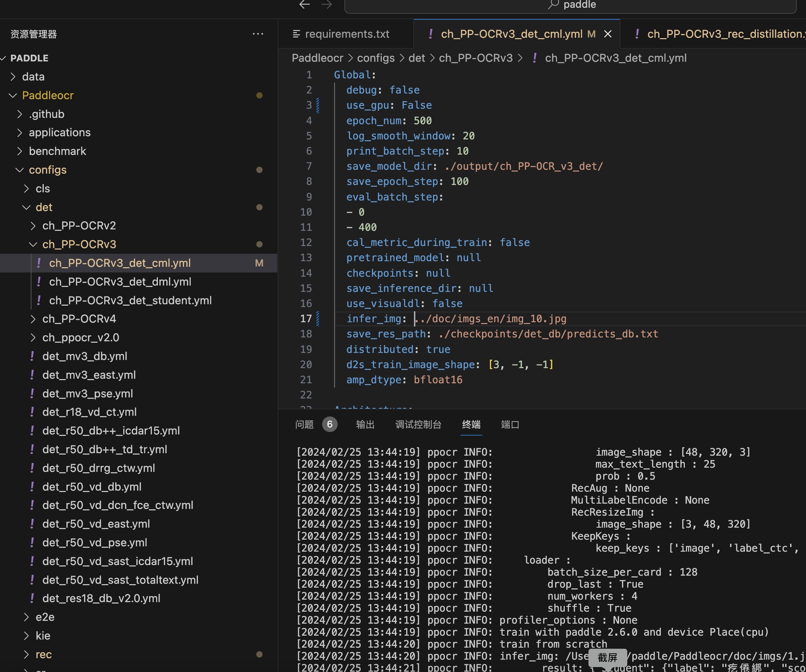This screenshot has height=672, width=806.
Task: Go forward with the right arrow
Action: point(327,5)
